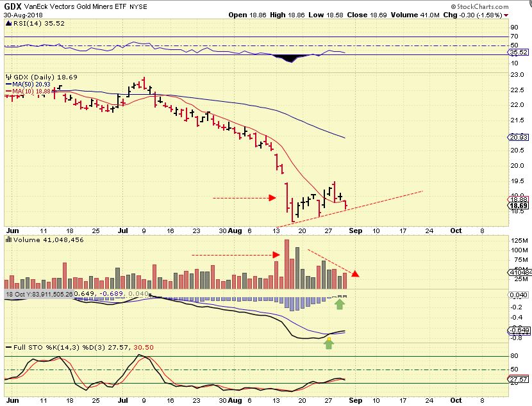
Task: Click the -0.689 MACD signal value
Action: tap(110, 294)
